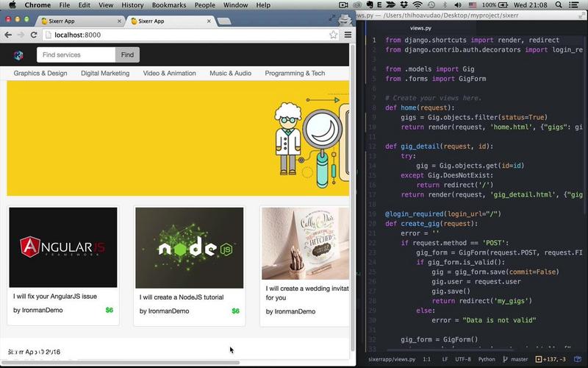The image size is (588, 368).
Task: Open Video & Animation category
Action: 170,73
